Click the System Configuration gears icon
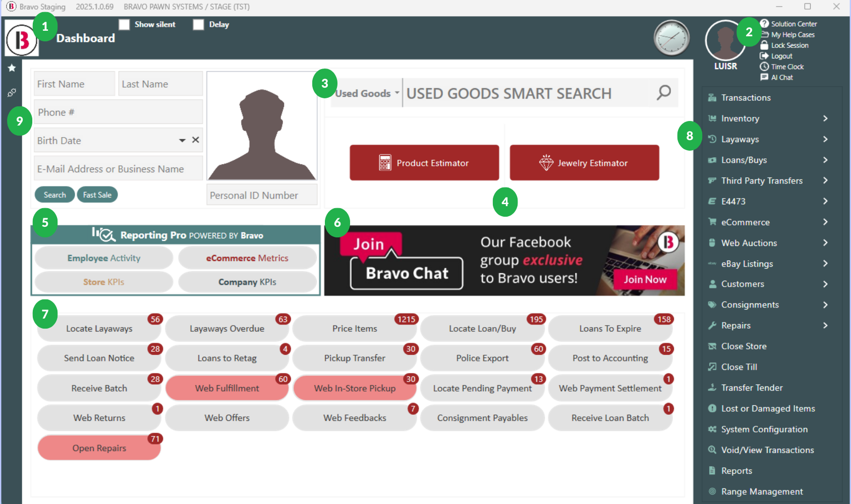The width and height of the screenshot is (851, 504). pyautogui.click(x=712, y=429)
